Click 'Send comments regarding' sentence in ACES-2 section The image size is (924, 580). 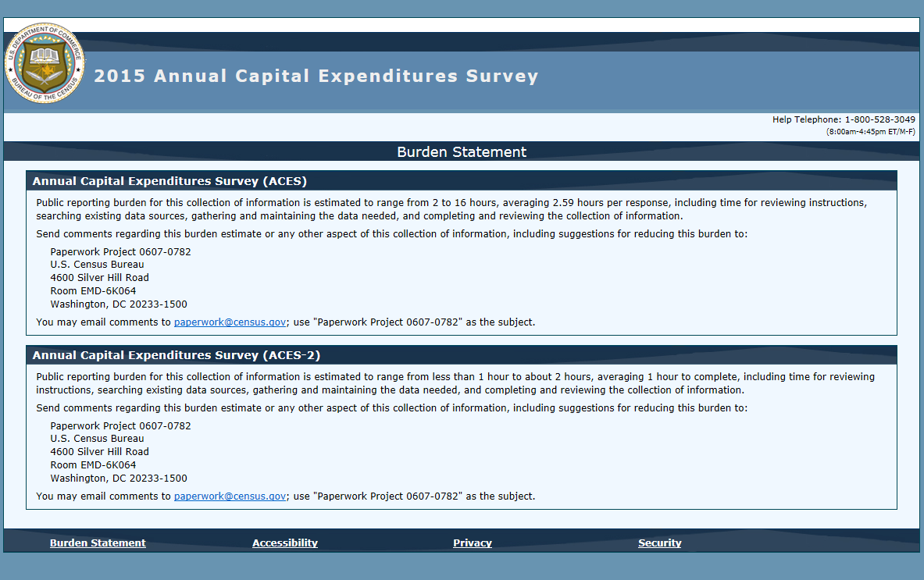(x=392, y=408)
